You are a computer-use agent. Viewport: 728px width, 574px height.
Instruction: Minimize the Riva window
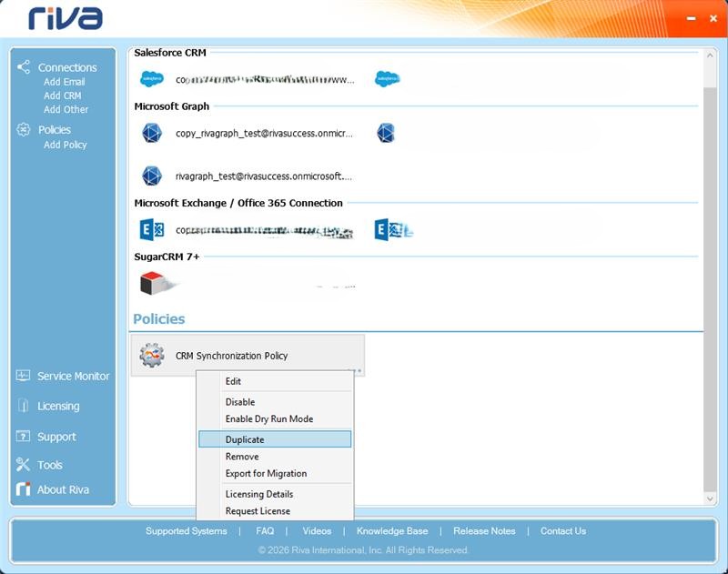click(x=692, y=18)
